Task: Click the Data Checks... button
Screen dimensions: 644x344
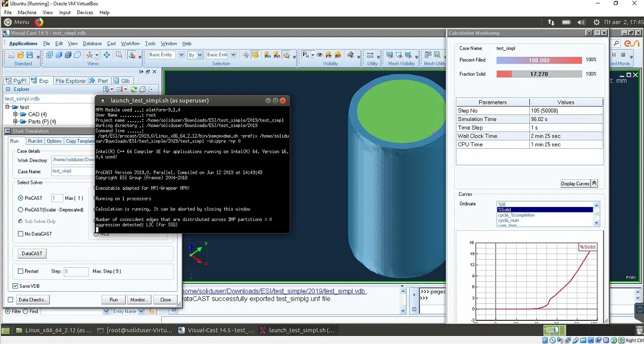Action: (x=33, y=300)
